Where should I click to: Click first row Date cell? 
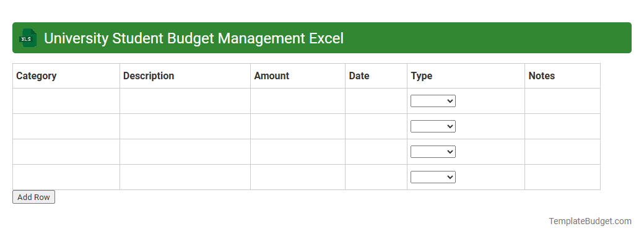pyautogui.click(x=376, y=101)
